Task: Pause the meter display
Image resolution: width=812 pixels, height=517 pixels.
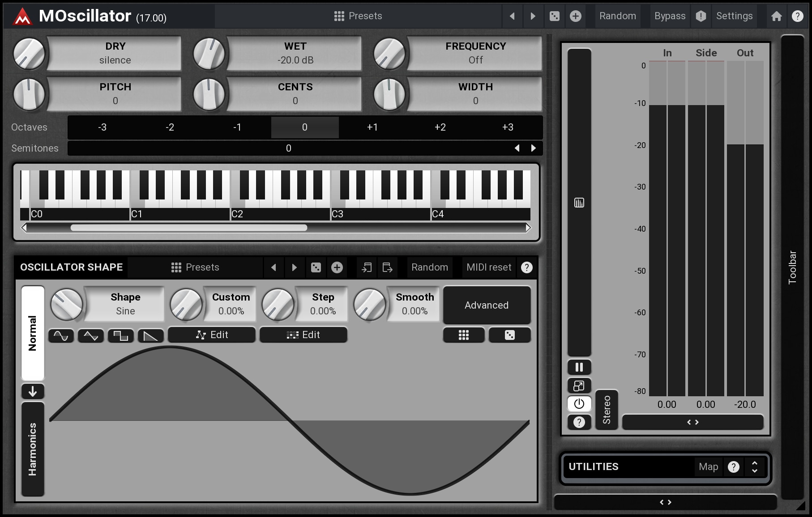Action: 579,368
